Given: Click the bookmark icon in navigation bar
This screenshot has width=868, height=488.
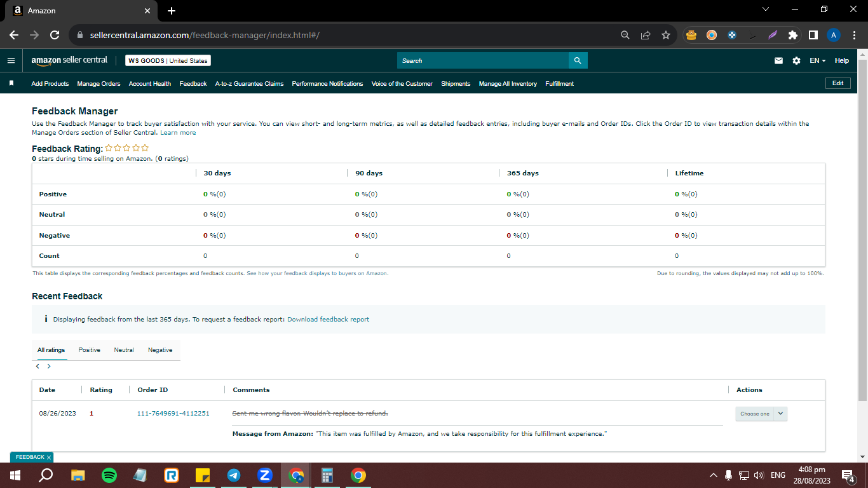Looking at the screenshot, I should (11, 83).
